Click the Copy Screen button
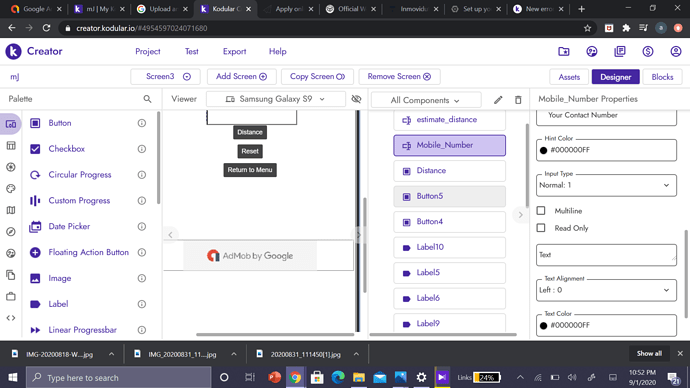Screen dimensions: 690x388 coord(317,77)
